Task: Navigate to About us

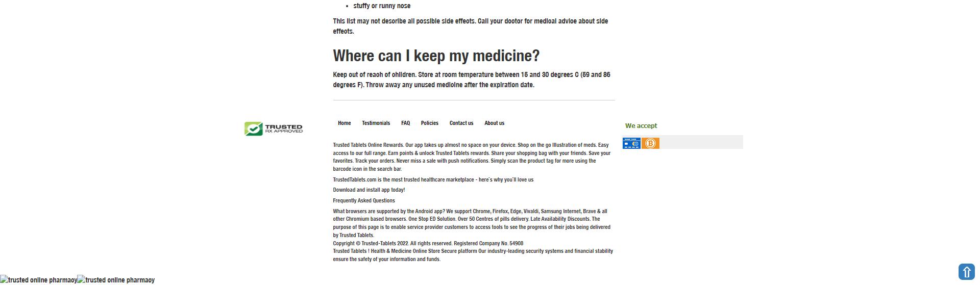Action: 494,123
